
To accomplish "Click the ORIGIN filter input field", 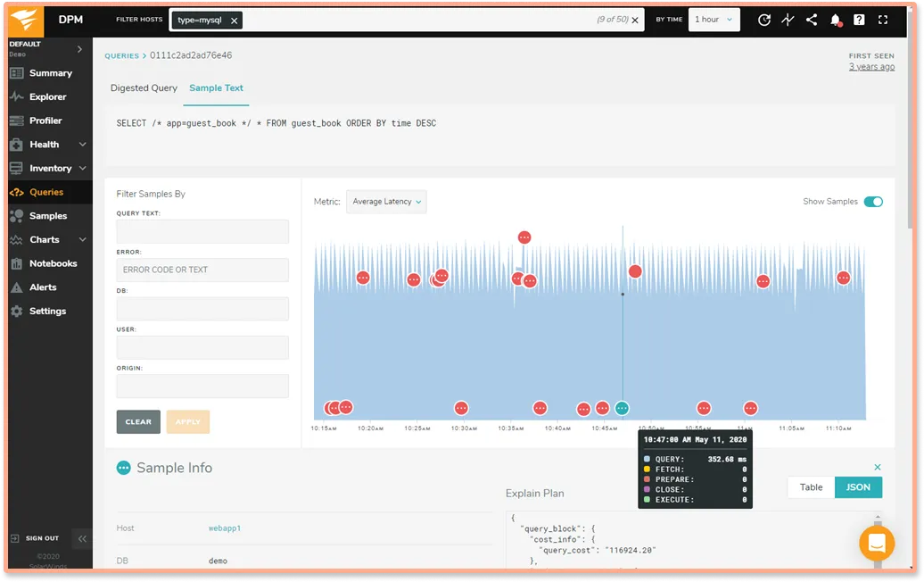I will pyautogui.click(x=202, y=387).
